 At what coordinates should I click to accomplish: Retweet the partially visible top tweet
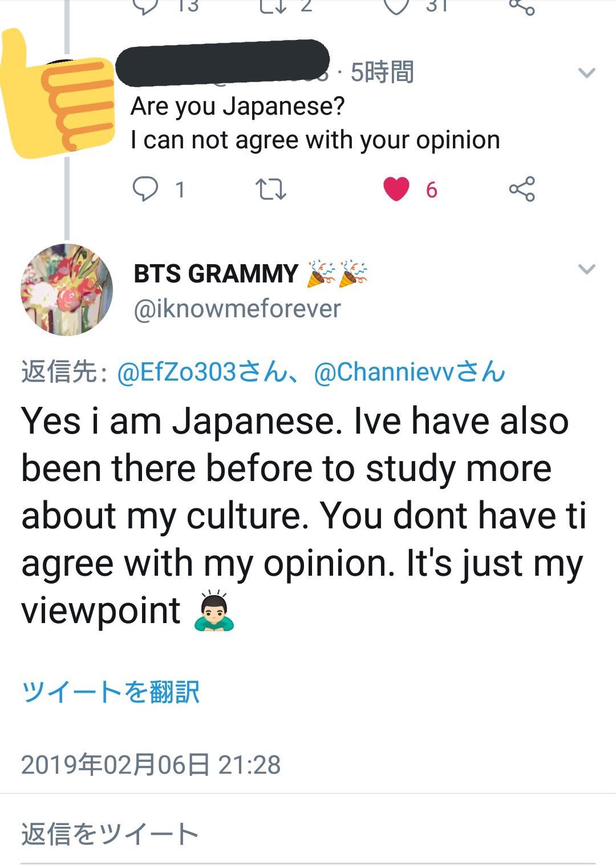tap(271, 6)
